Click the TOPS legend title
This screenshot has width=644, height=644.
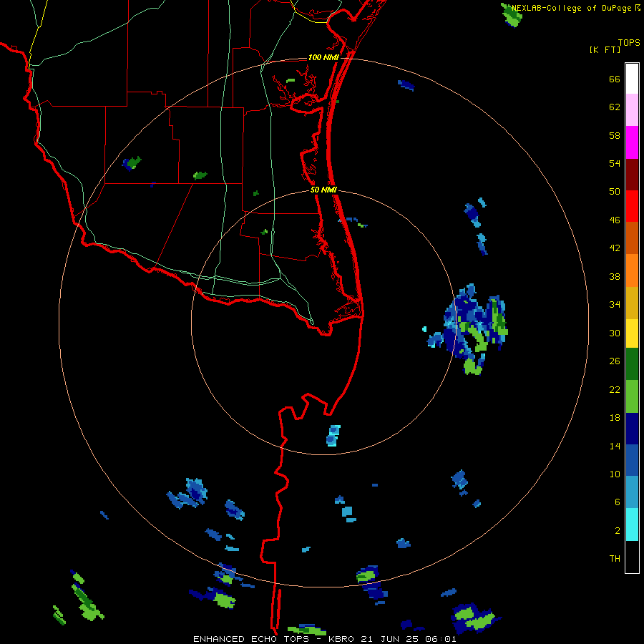[629, 42]
